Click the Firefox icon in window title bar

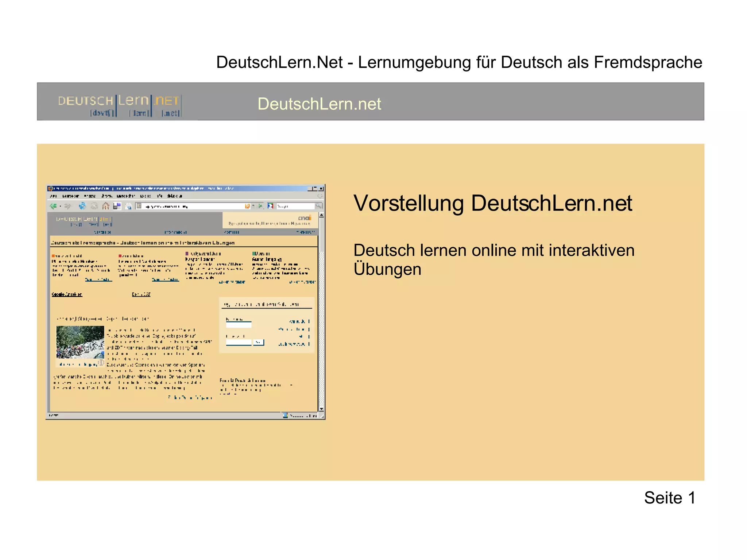tap(50, 189)
